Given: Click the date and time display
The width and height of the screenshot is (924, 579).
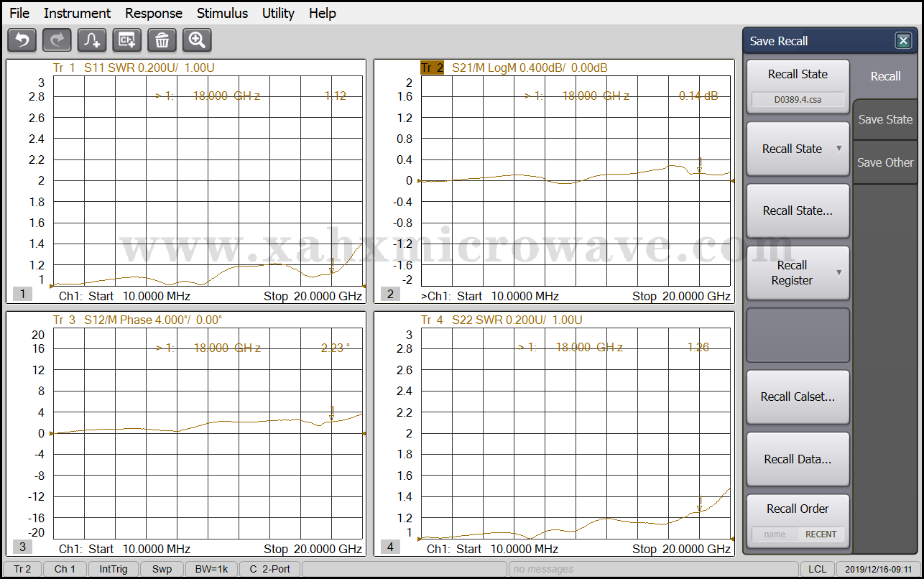Looking at the screenshot, I should pos(878,569).
